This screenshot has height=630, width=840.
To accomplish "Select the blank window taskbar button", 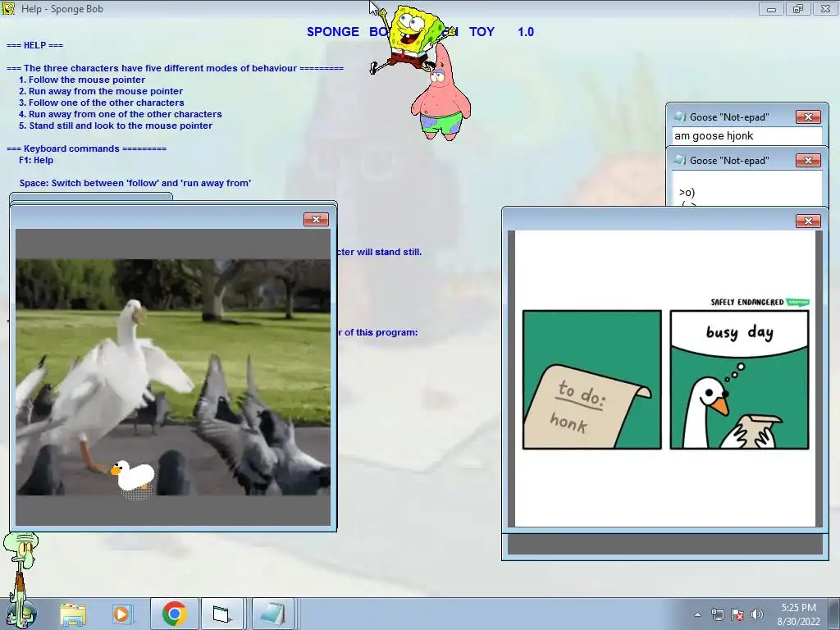I will pos(221,614).
